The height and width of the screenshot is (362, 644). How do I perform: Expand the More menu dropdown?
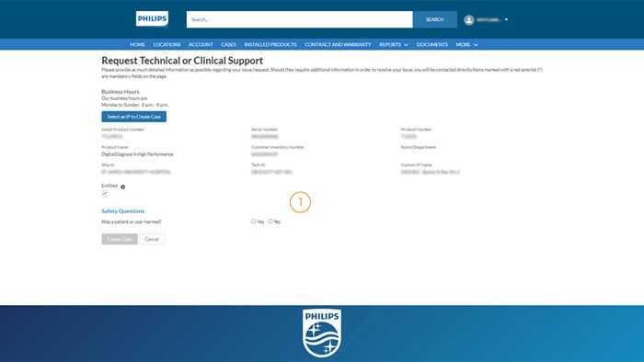coord(467,44)
